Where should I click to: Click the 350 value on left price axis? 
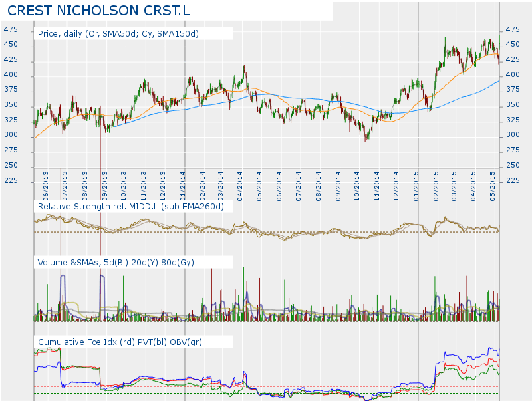point(11,105)
